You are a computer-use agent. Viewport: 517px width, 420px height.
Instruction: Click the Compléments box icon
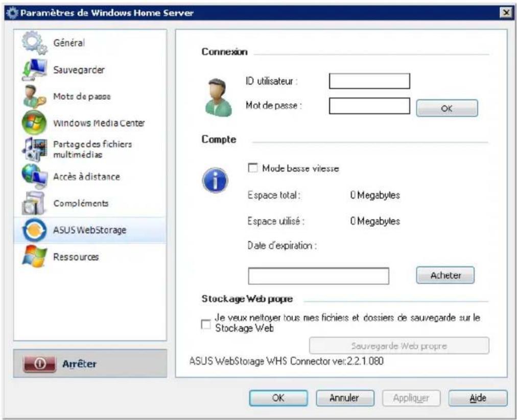[x=33, y=203]
